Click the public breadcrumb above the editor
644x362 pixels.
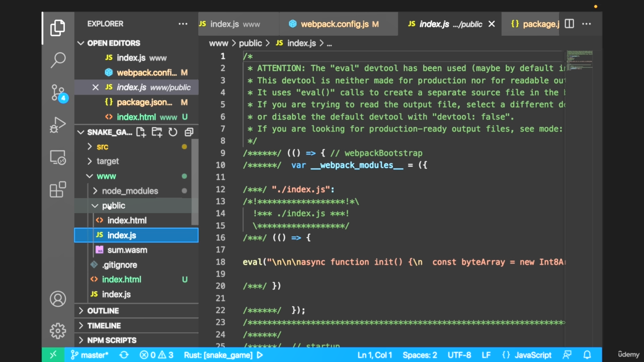pos(250,43)
